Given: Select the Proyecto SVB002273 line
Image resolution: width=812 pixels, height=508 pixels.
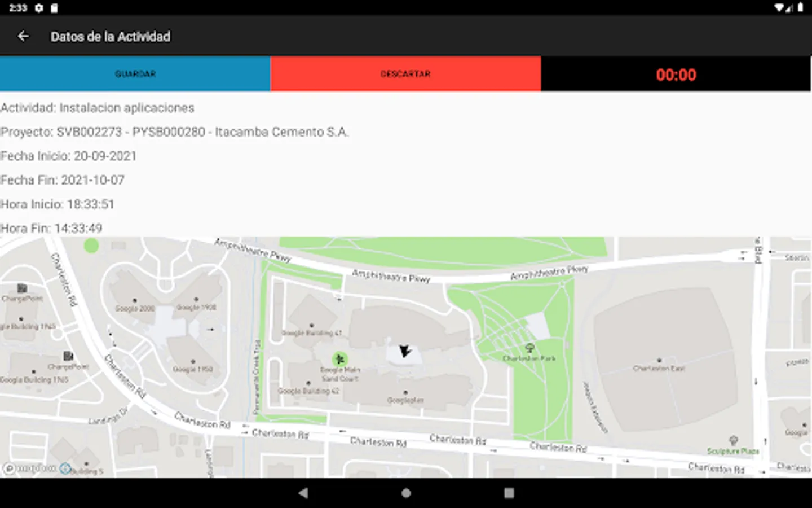Looking at the screenshot, I should pyautogui.click(x=175, y=132).
